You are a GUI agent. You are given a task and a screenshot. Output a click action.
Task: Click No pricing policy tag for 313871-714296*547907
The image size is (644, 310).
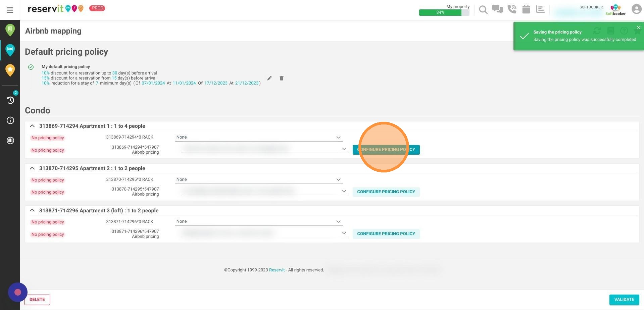[48, 235]
